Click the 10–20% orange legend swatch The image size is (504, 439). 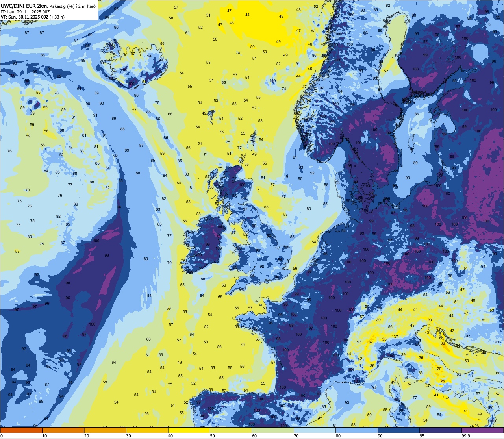point(63,430)
